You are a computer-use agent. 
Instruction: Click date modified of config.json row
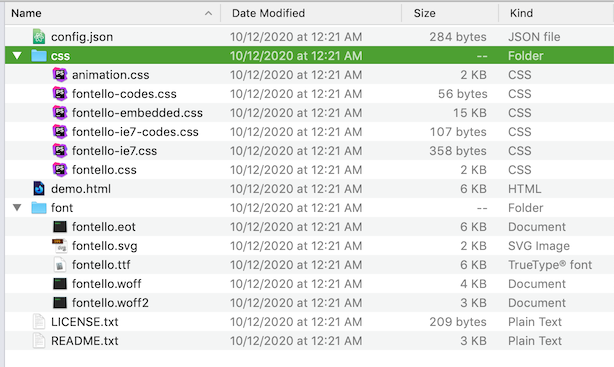point(296,36)
